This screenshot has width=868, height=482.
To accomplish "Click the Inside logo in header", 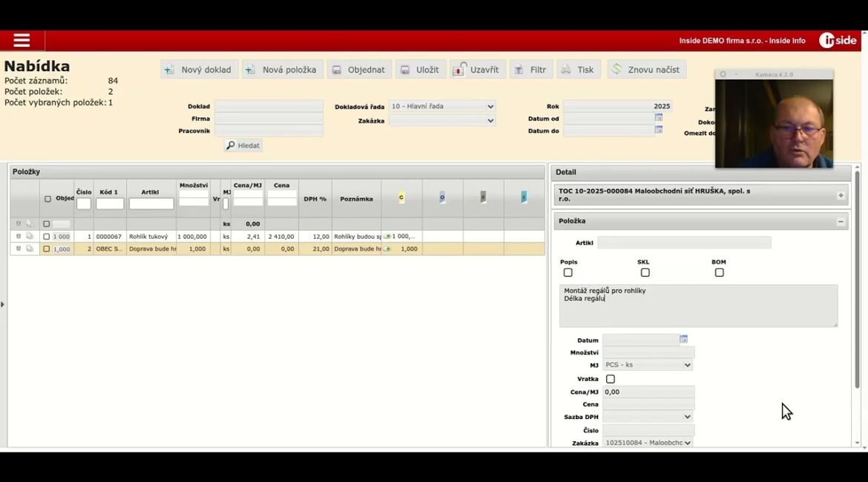I will 838,41.
